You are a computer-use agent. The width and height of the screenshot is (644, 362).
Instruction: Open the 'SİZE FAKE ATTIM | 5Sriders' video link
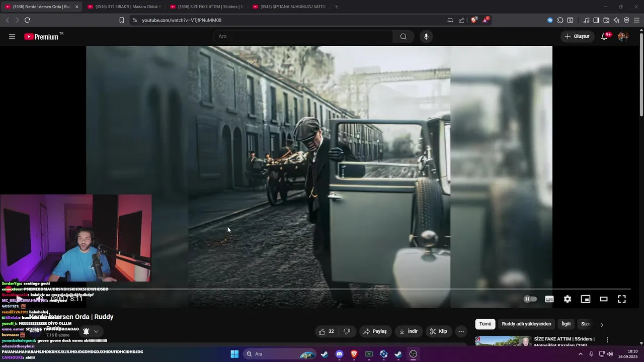[x=565, y=342]
